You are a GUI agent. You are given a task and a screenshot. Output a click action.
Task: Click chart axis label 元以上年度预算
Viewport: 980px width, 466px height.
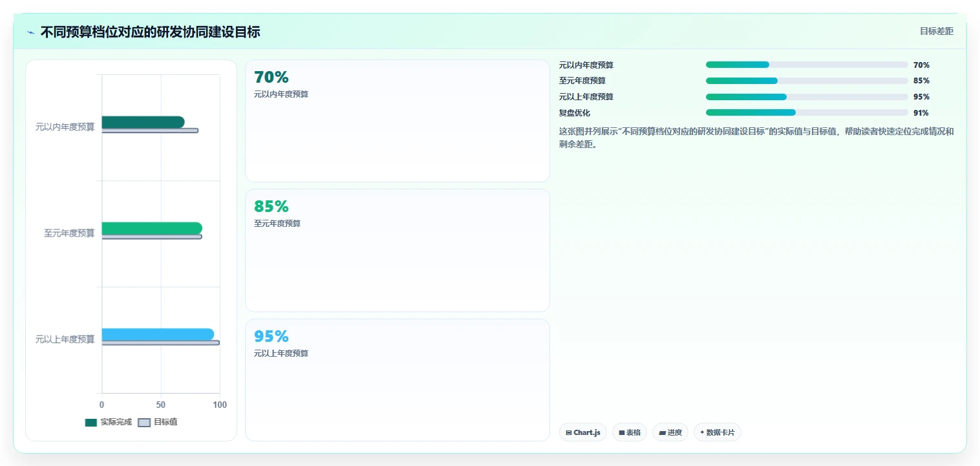click(65, 339)
